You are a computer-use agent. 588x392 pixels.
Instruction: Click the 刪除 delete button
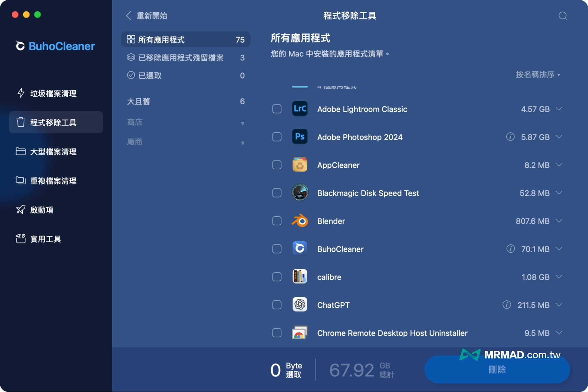[x=497, y=370]
